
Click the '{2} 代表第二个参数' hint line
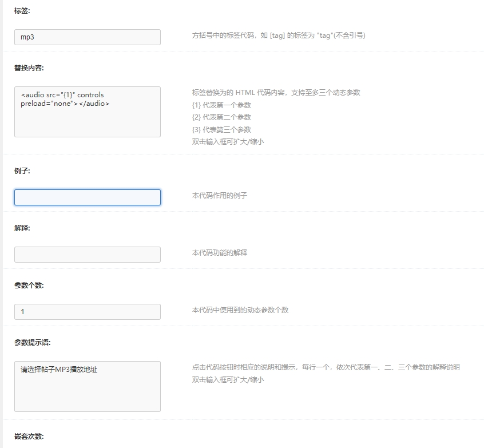(221, 117)
